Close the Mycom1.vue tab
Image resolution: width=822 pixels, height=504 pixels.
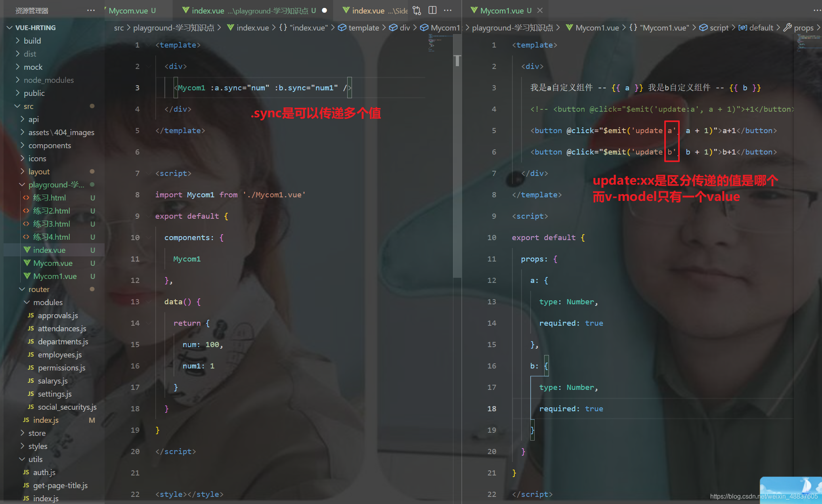tap(540, 11)
